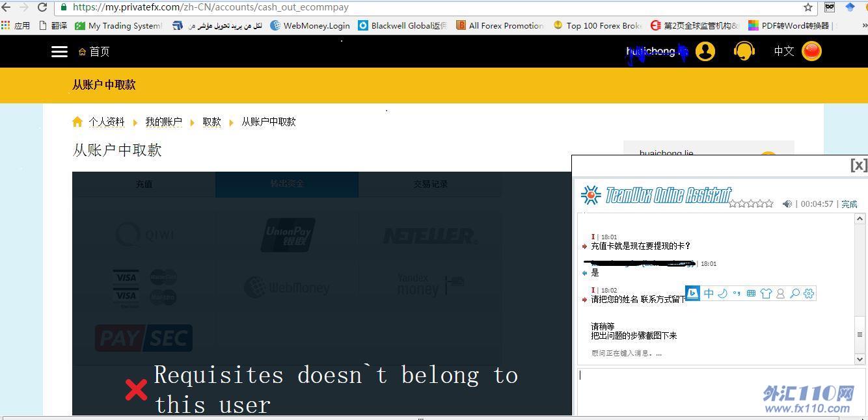868x420 pixels.
Task: Click the TeamWox logo icon
Action: (x=591, y=195)
